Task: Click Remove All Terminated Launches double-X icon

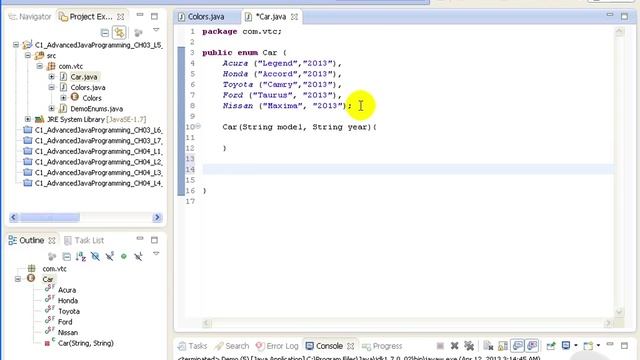Action: pos(469,346)
